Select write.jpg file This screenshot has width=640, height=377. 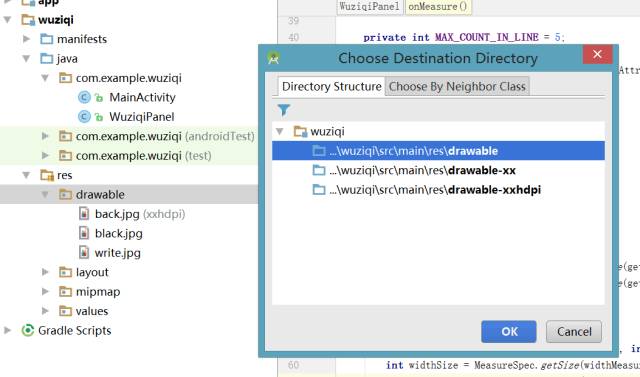click(118, 253)
